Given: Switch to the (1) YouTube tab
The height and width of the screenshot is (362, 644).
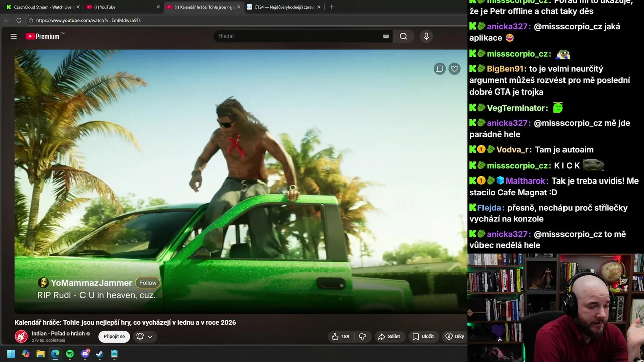Looking at the screenshot, I should (122, 7).
